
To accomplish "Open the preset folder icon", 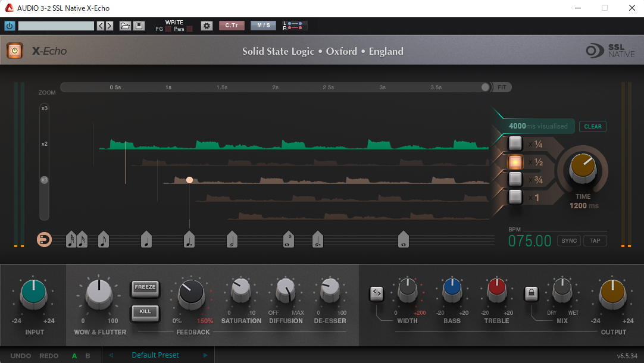I will coord(125,26).
